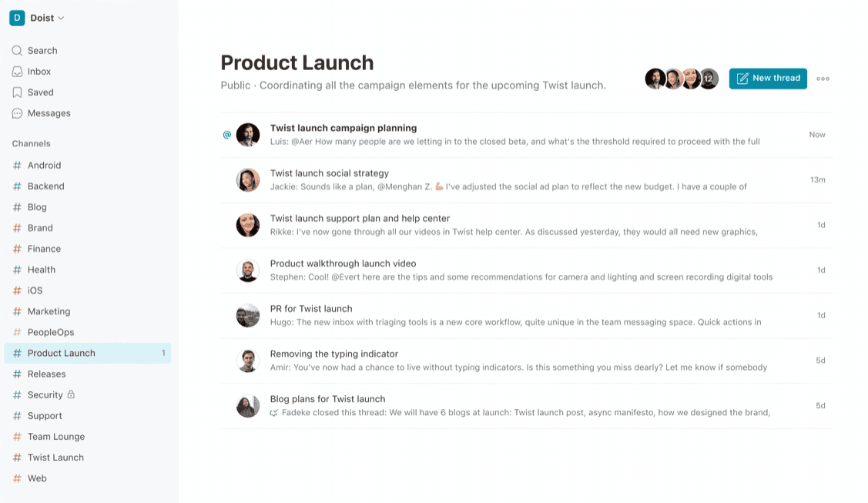Open the Marketing channel
The height and width of the screenshot is (503, 868).
click(x=49, y=311)
